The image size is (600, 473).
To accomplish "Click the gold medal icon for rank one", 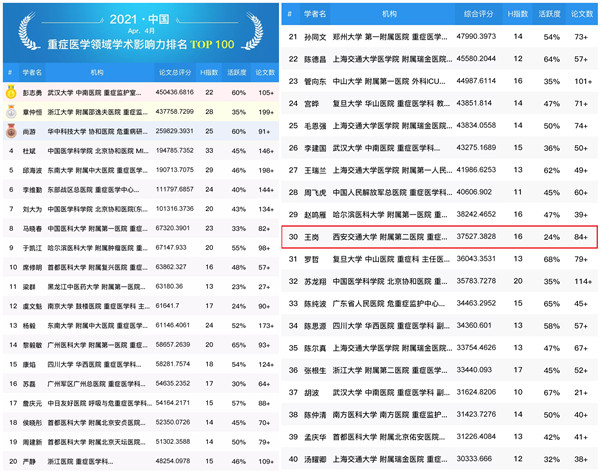I will 11,92.
